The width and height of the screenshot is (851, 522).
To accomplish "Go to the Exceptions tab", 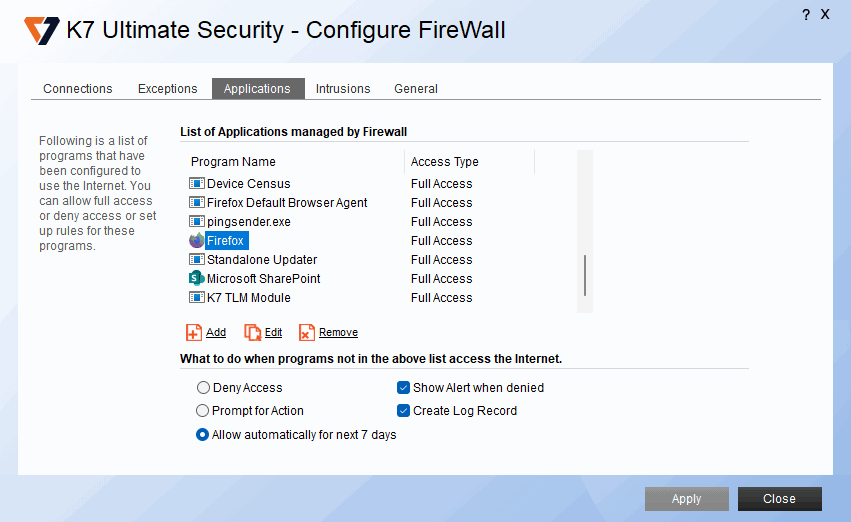I will (x=167, y=89).
